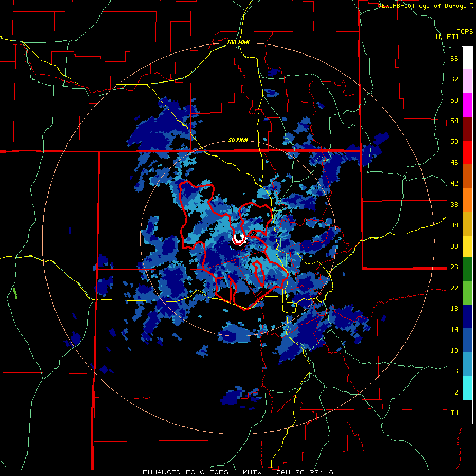Click the cyan legend color swatch

click(x=467, y=388)
